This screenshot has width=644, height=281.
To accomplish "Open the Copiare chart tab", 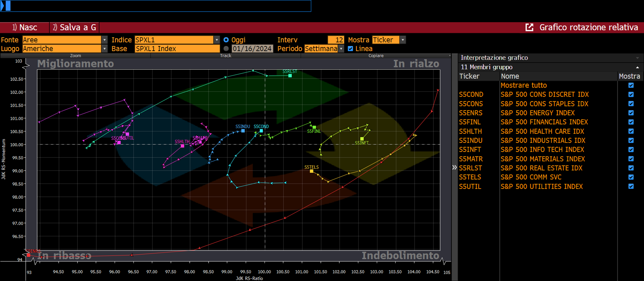I will 376,56.
